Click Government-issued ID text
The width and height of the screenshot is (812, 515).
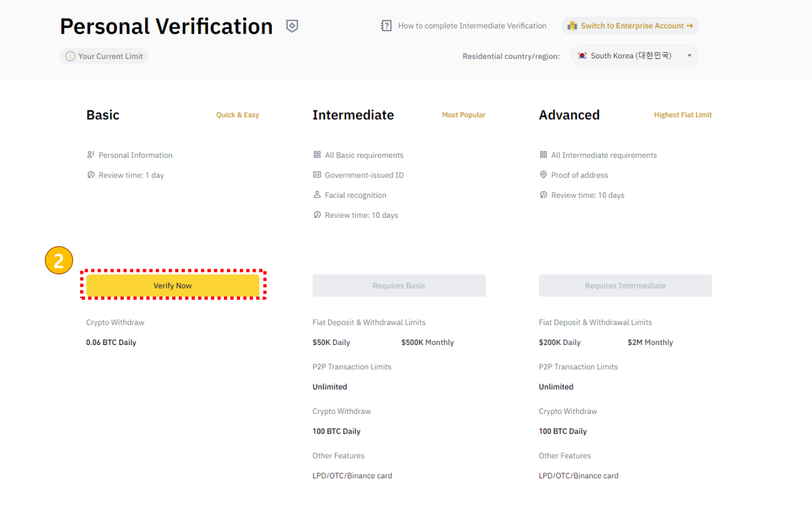click(364, 175)
